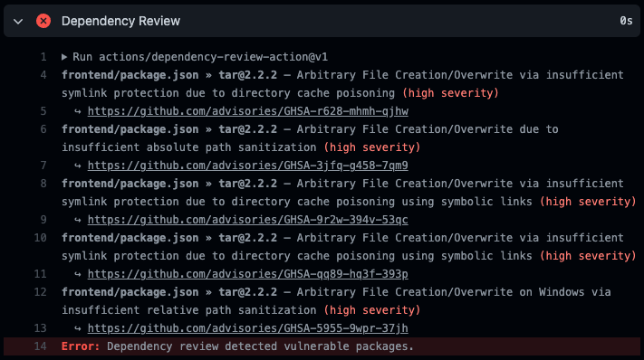The width and height of the screenshot is (644, 360).
Task: Open the GHSA-r628-mhmh-qjhw advisory link
Action: pos(247,111)
